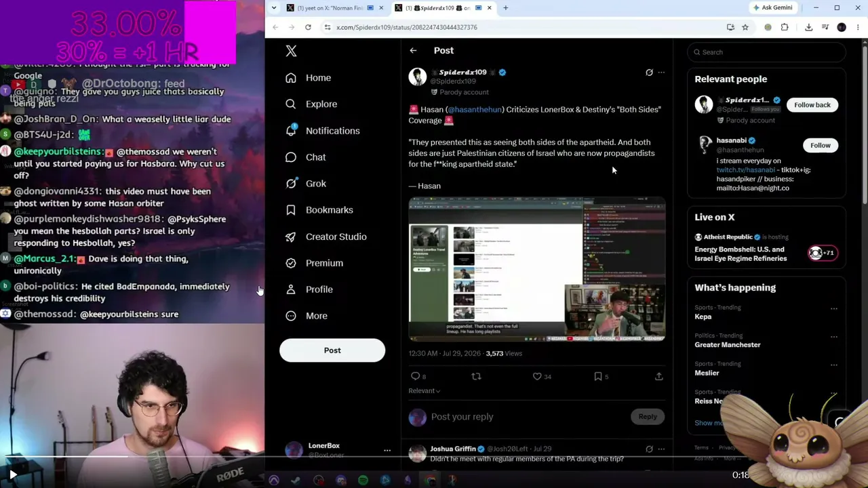The width and height of the screenshot is (868, 488).
Task: Go to Home in X sidebar
Action: pyautogui.click(x=309, y=78)
